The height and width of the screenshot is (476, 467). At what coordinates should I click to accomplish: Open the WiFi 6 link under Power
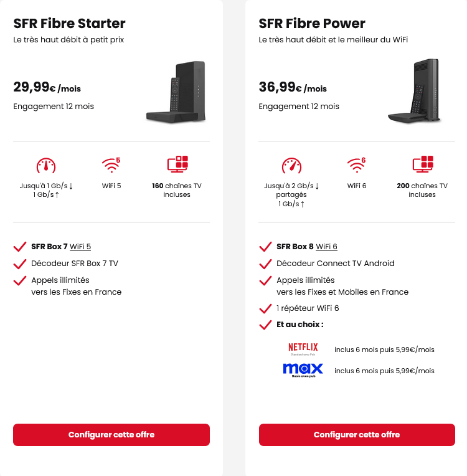(x=326, y=247)
